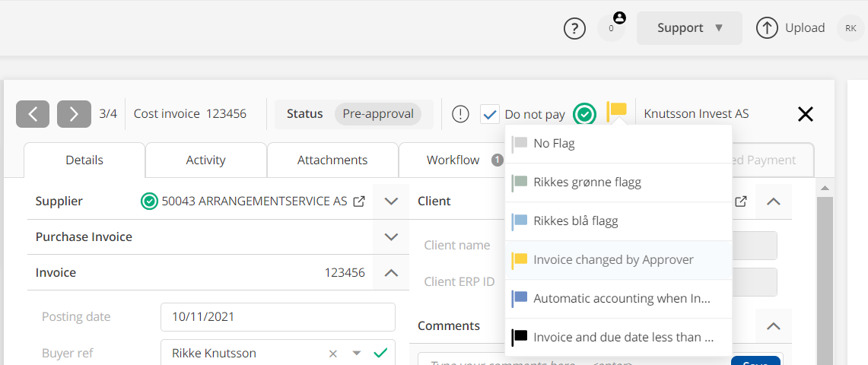Toggle the Do not pay checkbox
This screenshot has height=365, width=868.
491,114
